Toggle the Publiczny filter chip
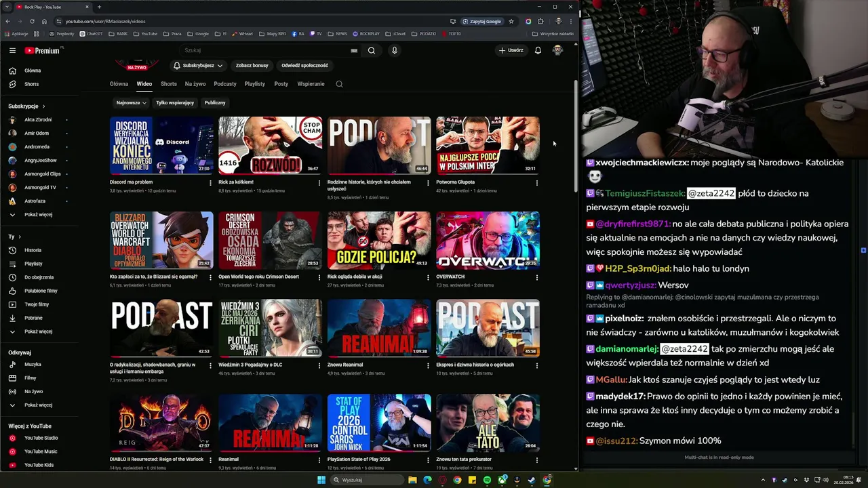The image size is (868, 488). 215,102
